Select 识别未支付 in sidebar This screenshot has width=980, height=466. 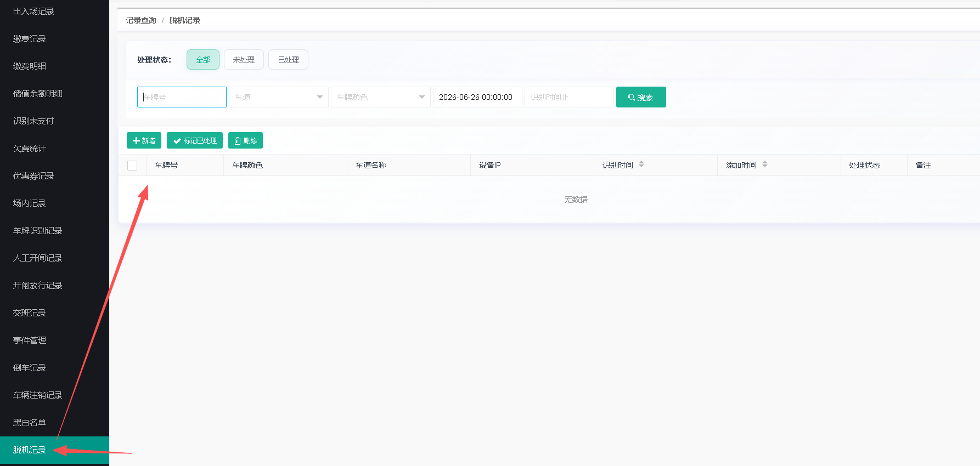pyautogui.click(x=33, y=121)
